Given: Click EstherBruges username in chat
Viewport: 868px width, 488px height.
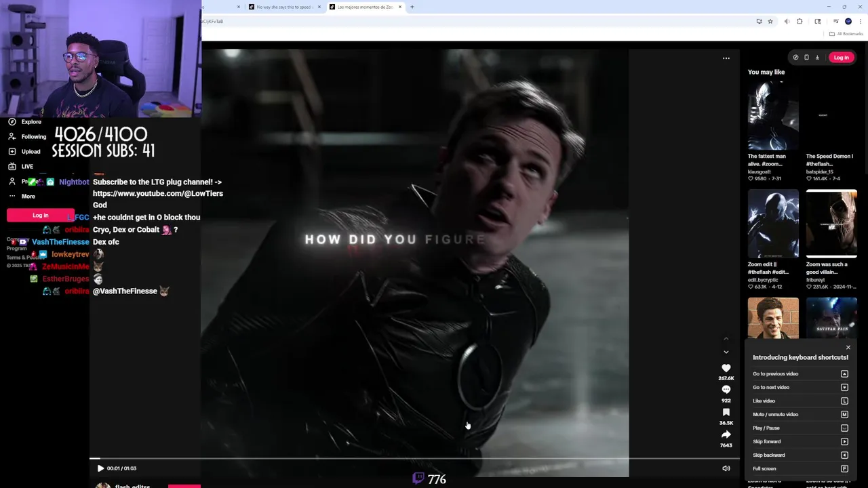Looking at the screenshot, I should click(66, 279).
